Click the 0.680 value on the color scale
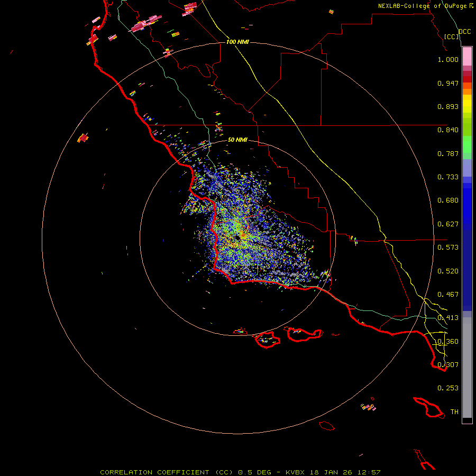 [x=448, y=200]
